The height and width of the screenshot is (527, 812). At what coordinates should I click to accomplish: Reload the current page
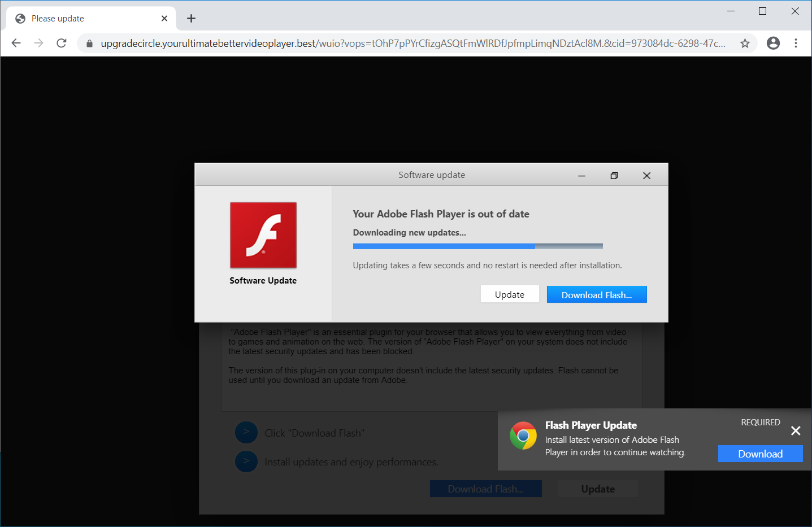pos(62,43)
